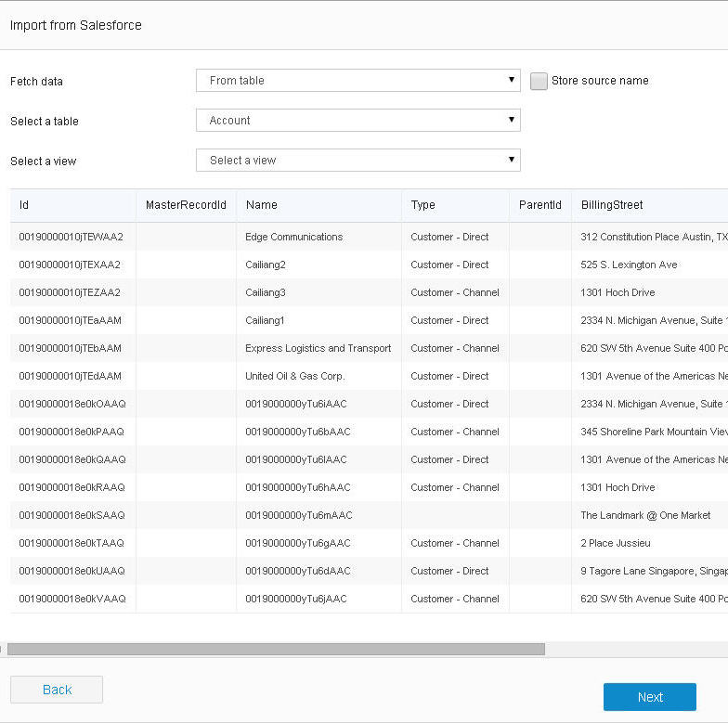Image resolution: width=728 pixels, height=723 pixels.
Task: Open the Select a view dropdown
Action: pyautogui.click(x=357, y=161)
